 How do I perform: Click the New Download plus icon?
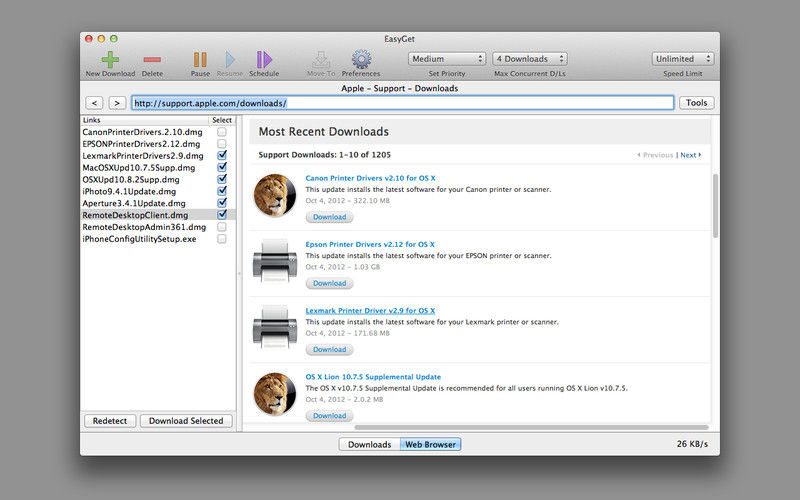pos(110,60)
